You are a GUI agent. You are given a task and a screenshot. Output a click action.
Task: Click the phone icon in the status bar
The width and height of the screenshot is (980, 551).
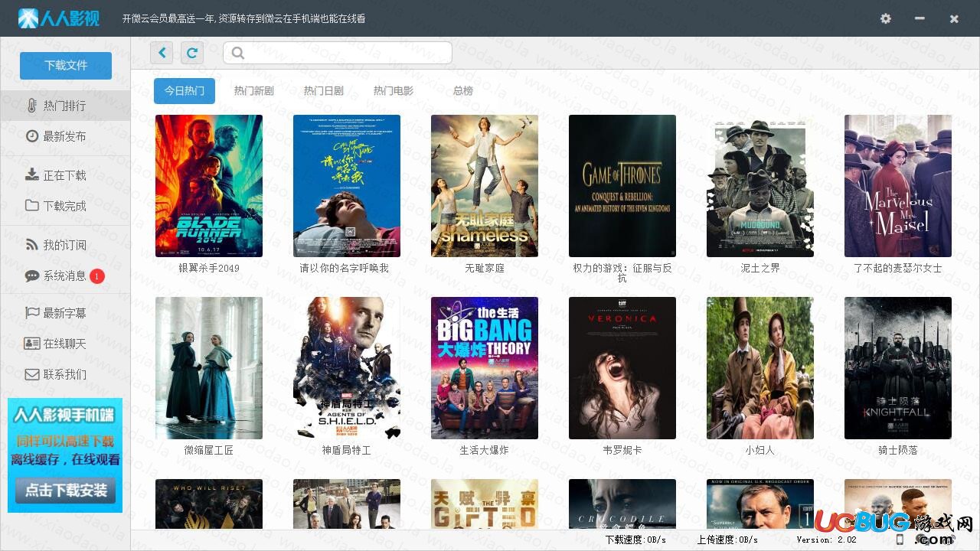(900, 540)
